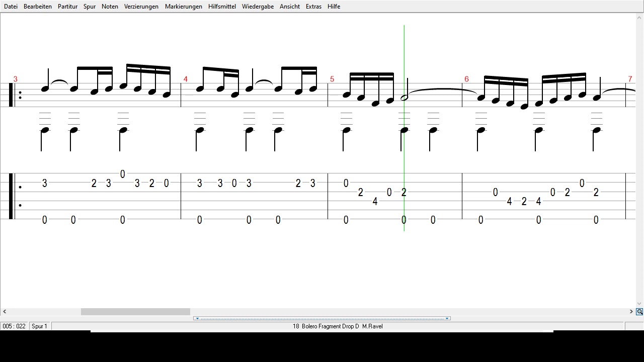This screenshot has height=362, width=644.
Task: Open the Verzierungen menu
Action: click(x=141, y=7)
